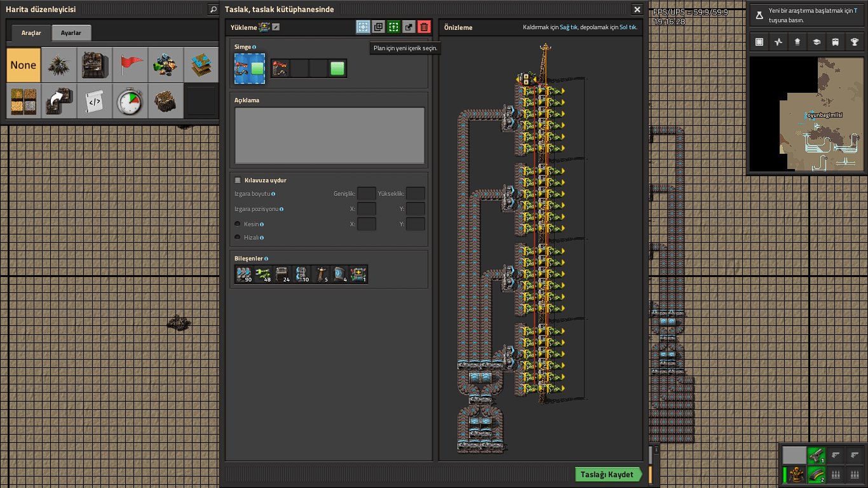Select the Kesin radio option
This screenshot has width=868, height=488.
tap(238, 224)
